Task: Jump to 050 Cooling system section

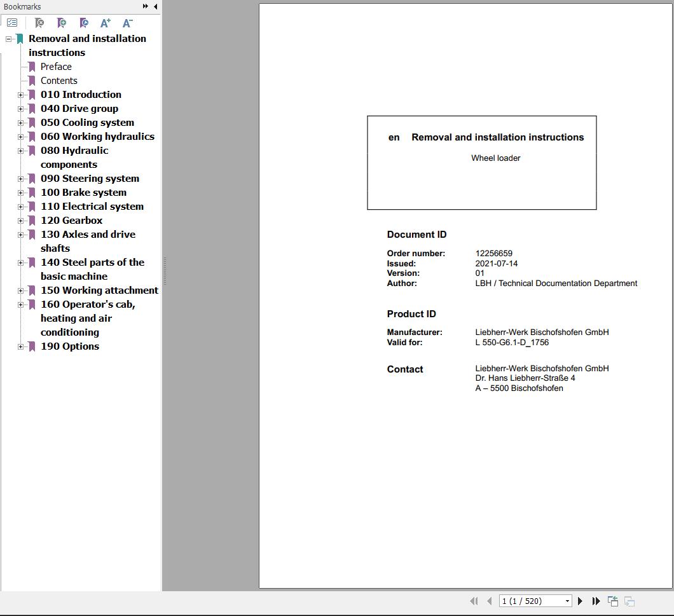Action: [x=87, y=123]
